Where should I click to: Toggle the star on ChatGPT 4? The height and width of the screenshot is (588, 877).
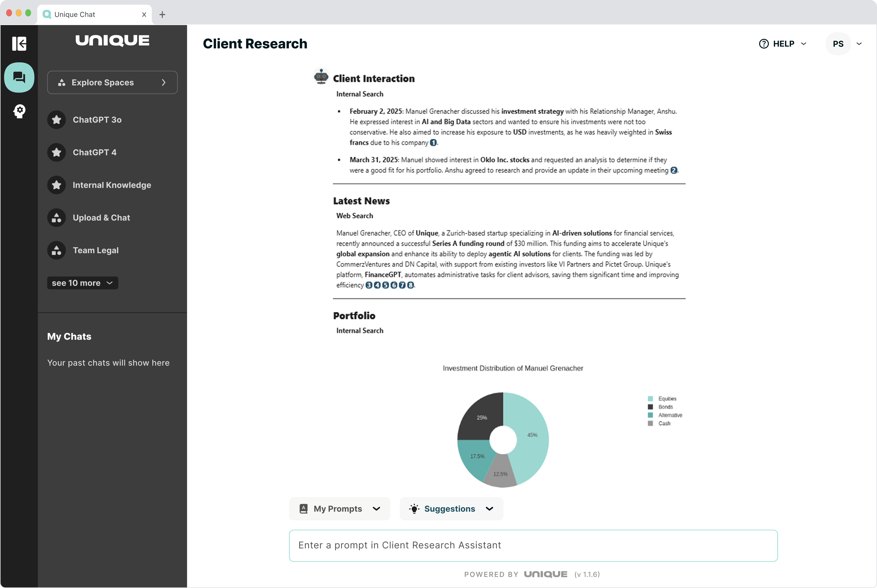[x=57, y=152]
